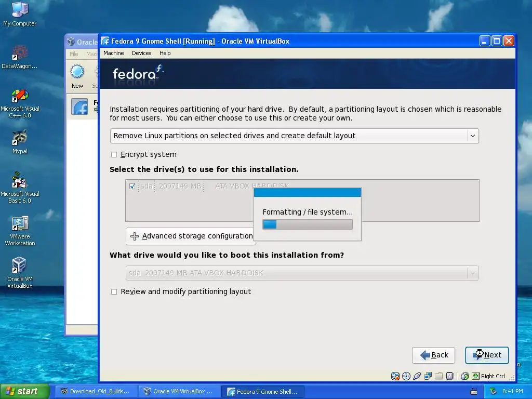Click the 'Select the drive(s) to use' heading
Viewport: 532px width, 399px height.
[204, 169]
